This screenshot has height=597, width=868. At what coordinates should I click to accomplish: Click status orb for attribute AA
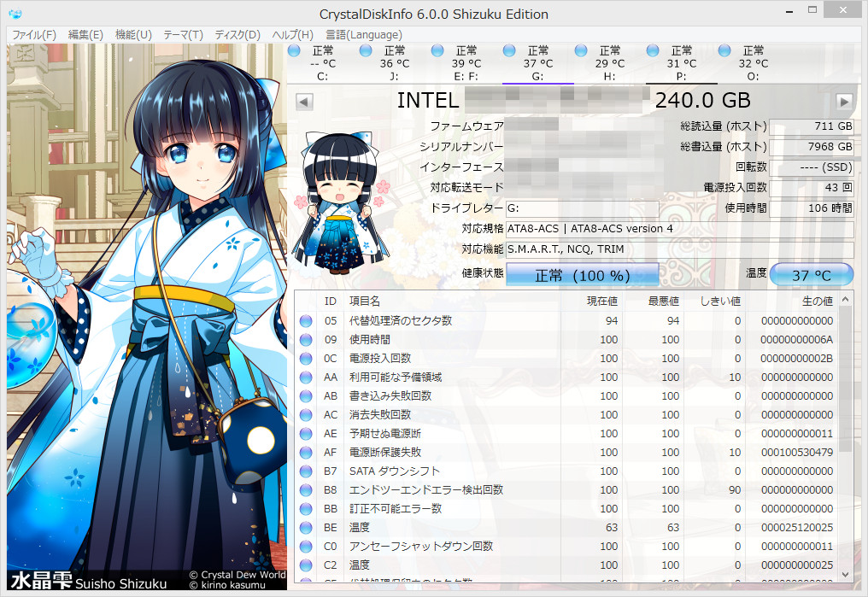click(306, 378)
